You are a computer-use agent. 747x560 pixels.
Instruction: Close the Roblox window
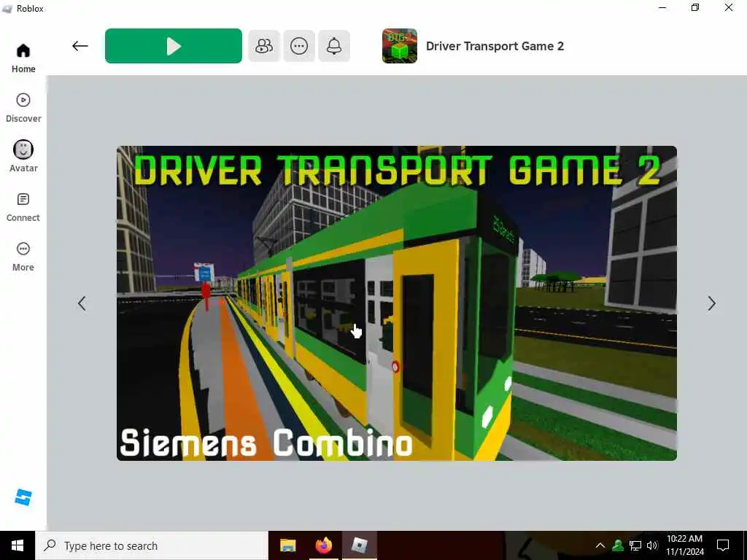click(x=729, y=7)
